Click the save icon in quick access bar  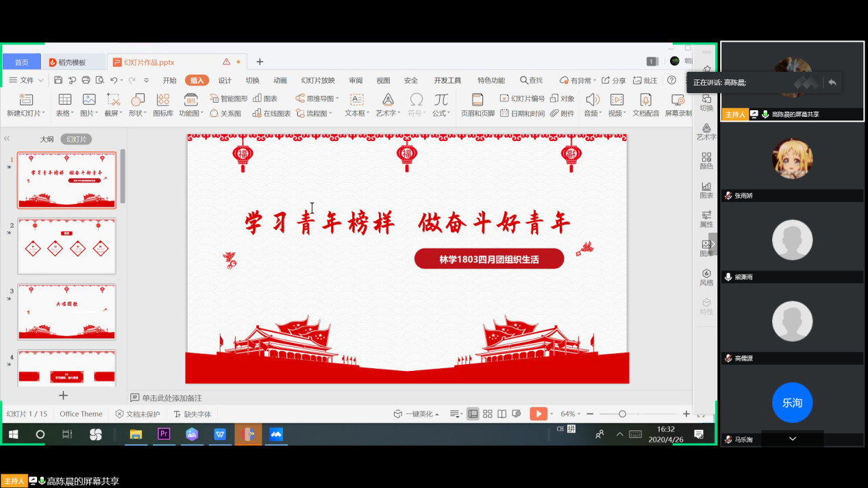point(58,80)
